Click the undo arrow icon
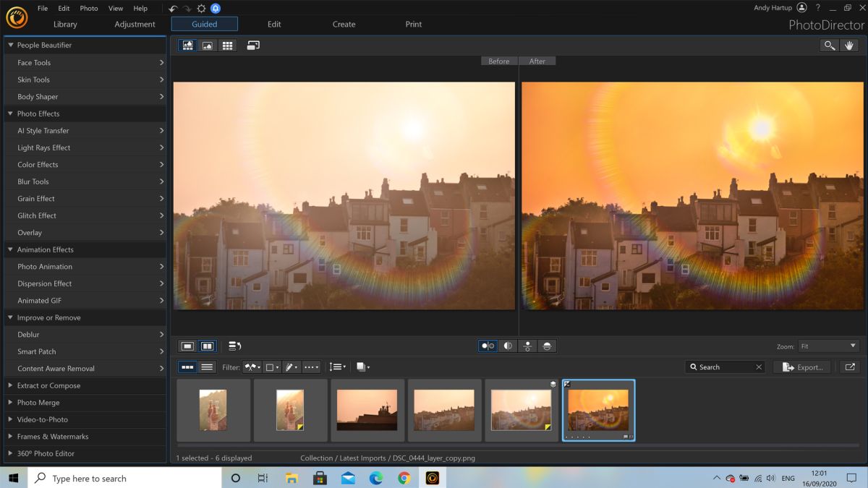This screenshot has height=488, width=868. tap(173, 9)
